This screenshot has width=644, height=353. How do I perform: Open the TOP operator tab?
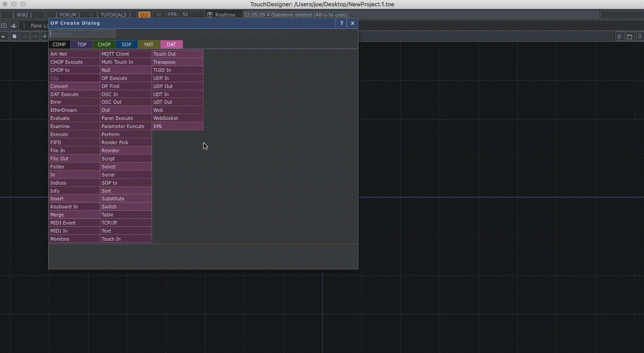[81, 44]
